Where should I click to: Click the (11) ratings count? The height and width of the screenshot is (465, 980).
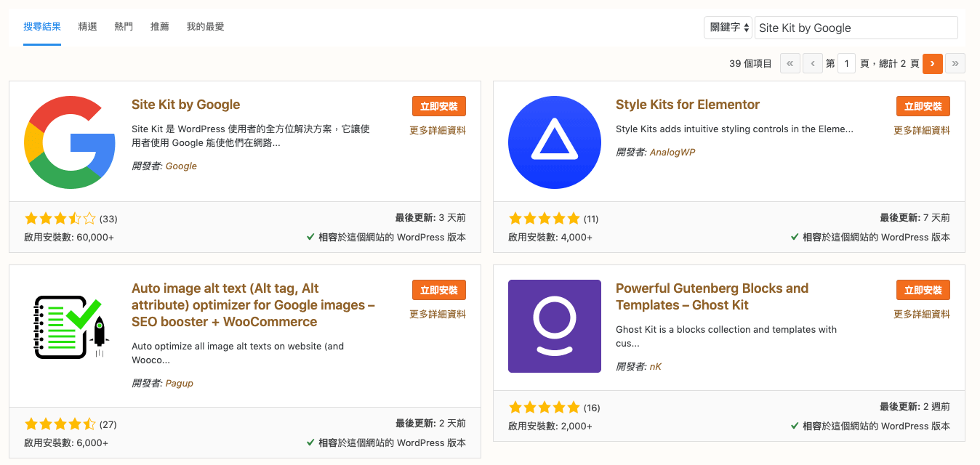click(591, 219)
